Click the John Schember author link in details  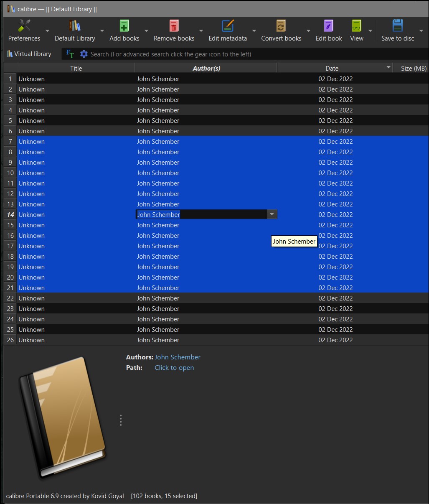coord(178,357)
